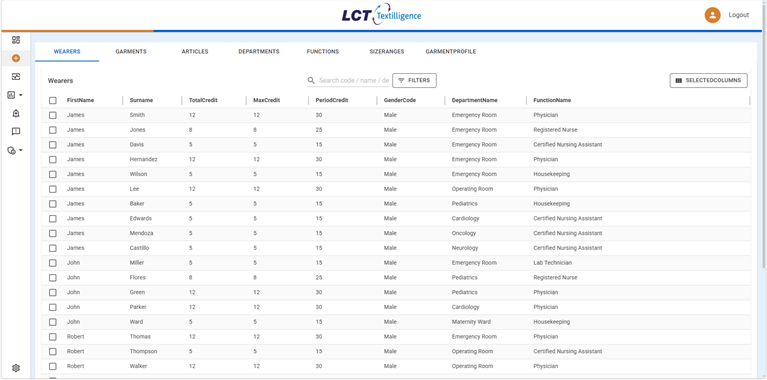Focus the Search code / name field
Screen dimensions: 767x380
click(x=354, y=80)
